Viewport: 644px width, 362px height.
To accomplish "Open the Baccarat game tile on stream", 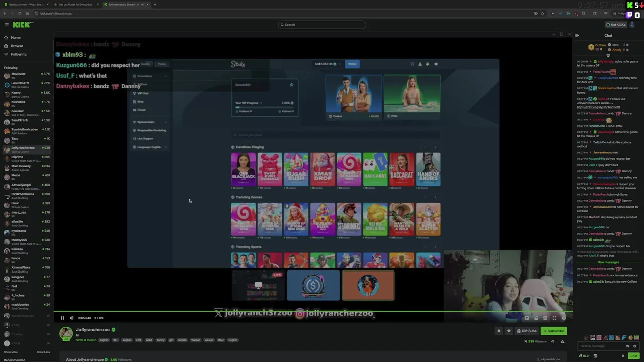I will pyautogui.click(x=375, y=169).
